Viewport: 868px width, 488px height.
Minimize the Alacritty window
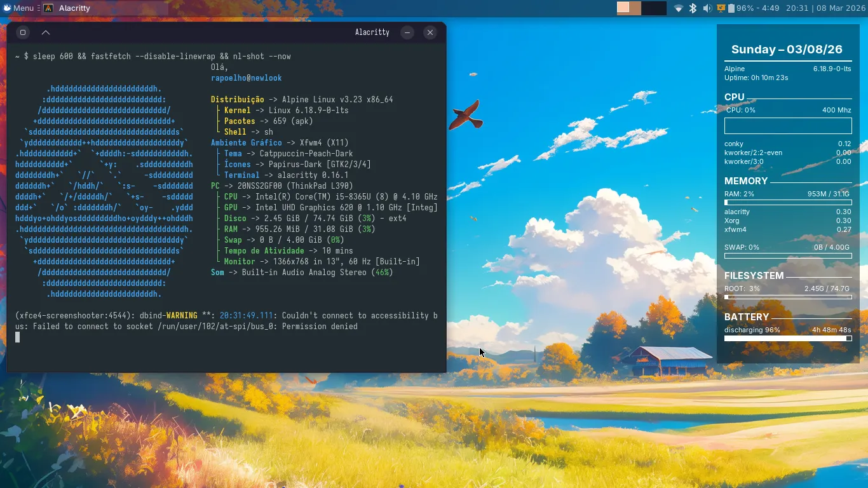(x=407, y=32)
